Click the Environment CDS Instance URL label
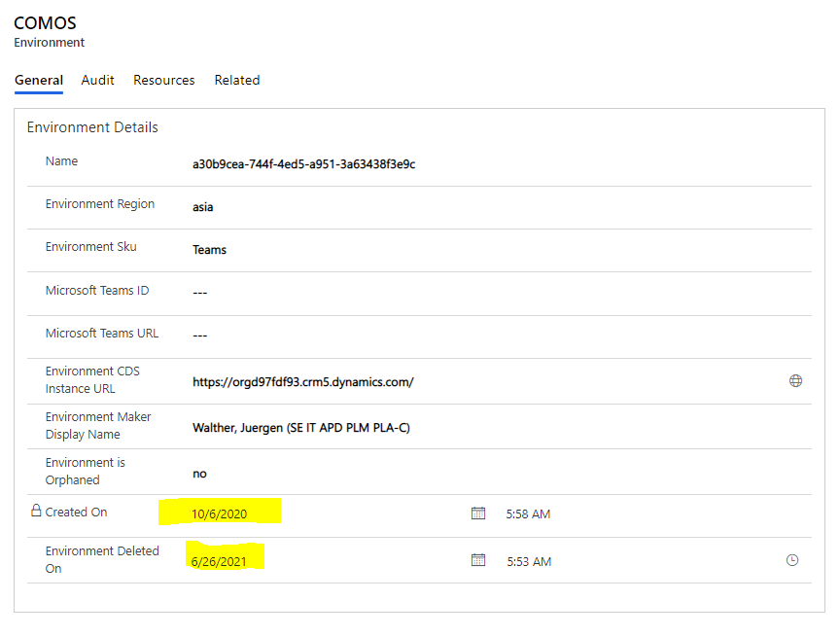This screenshot has width=840, height=637. tap(92, 380)
